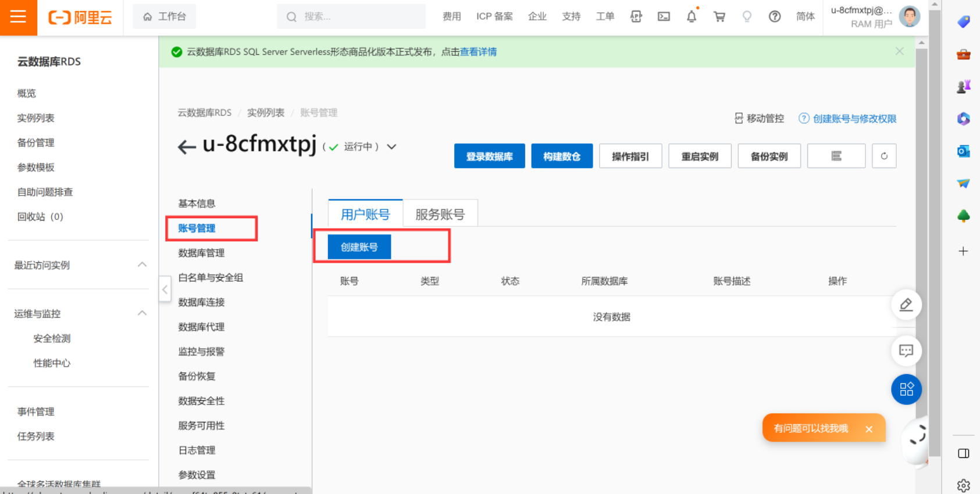Click the 实例列表 breadcrumb link
The width and height of the screenshot is (980, 494).
click(266, 113)
